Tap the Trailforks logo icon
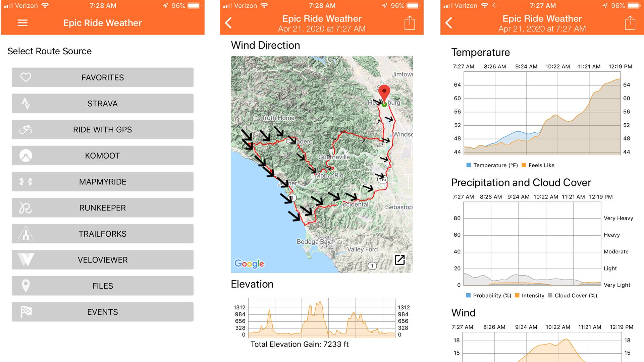 click(26, 234)
